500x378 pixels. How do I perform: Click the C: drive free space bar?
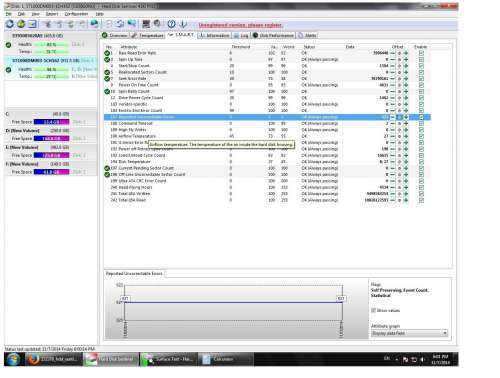click(x=51, y=122)
